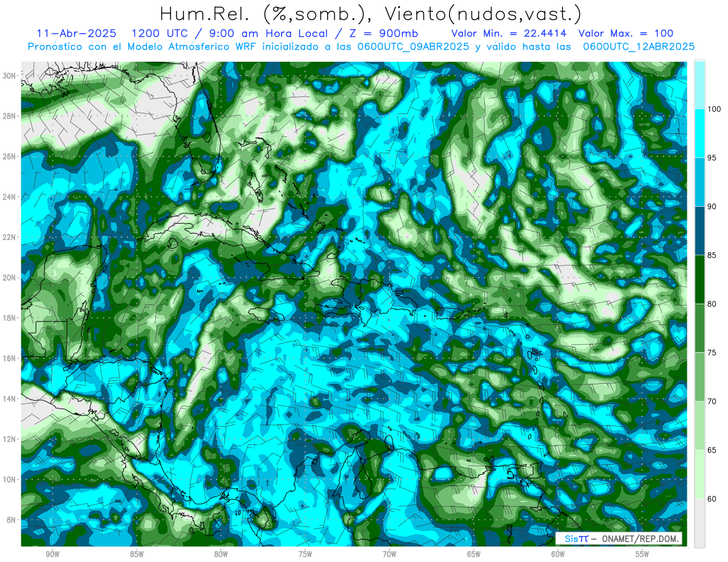Screen dimensions: 728x562
Task: Select the latitude label "26N"
Action: click(9, 156)
